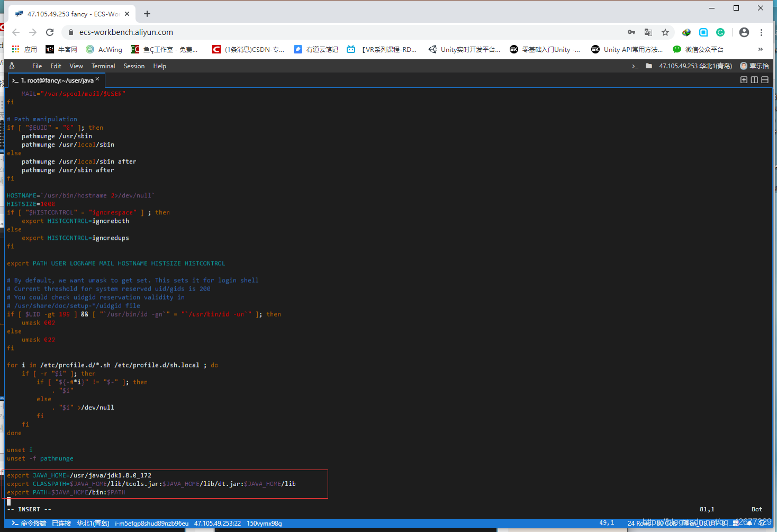Click the -- INSERT -- vim mode indicator
777x532 pixels.
[x=29, y=509]
